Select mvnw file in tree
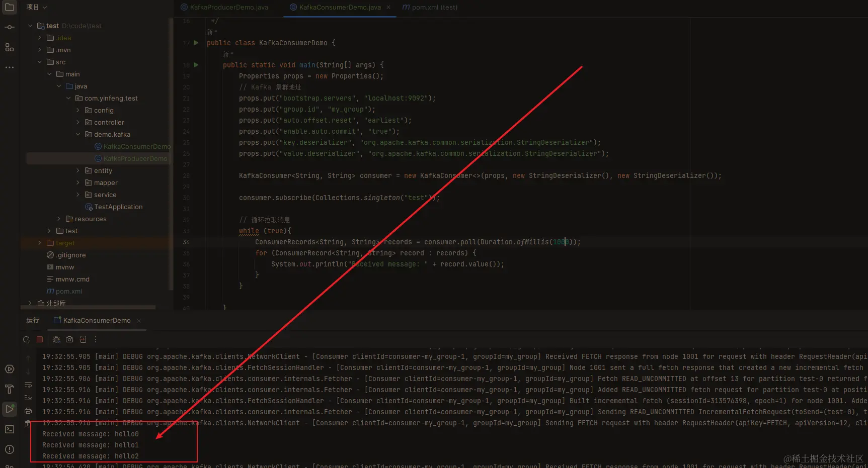The width and height of the screenshot is (868, 468). (60, 267)
